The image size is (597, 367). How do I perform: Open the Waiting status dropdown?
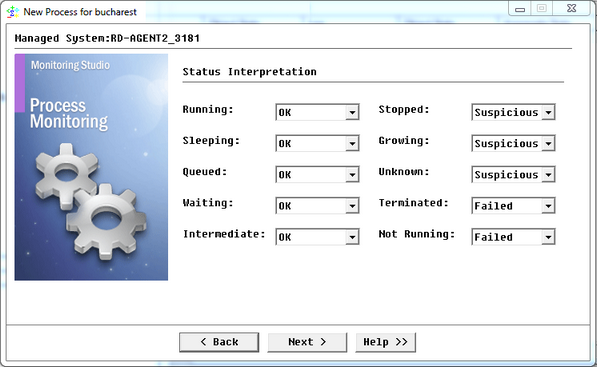(x=317, y=206)
